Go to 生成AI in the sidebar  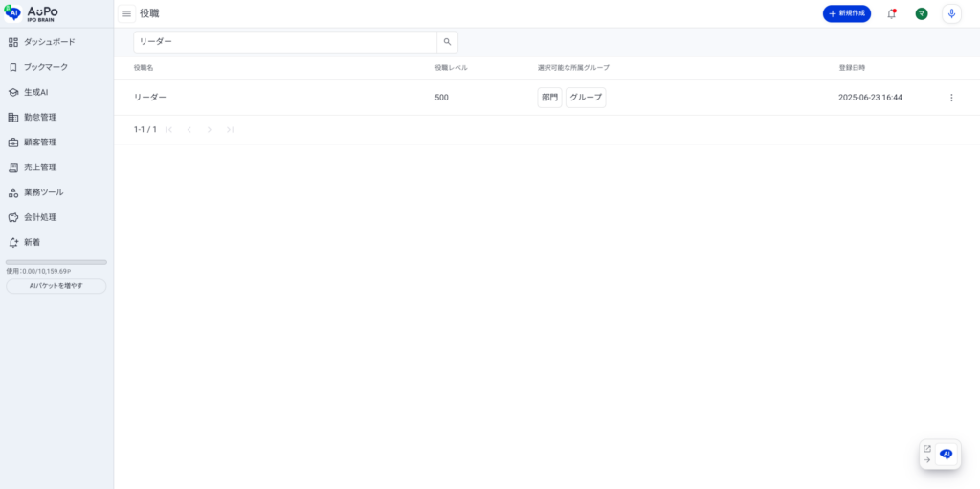point(35,92)
